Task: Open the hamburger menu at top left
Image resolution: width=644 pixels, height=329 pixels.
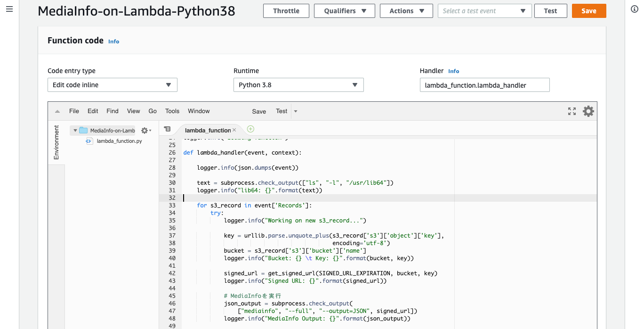Action: click(x=9, y=8)
